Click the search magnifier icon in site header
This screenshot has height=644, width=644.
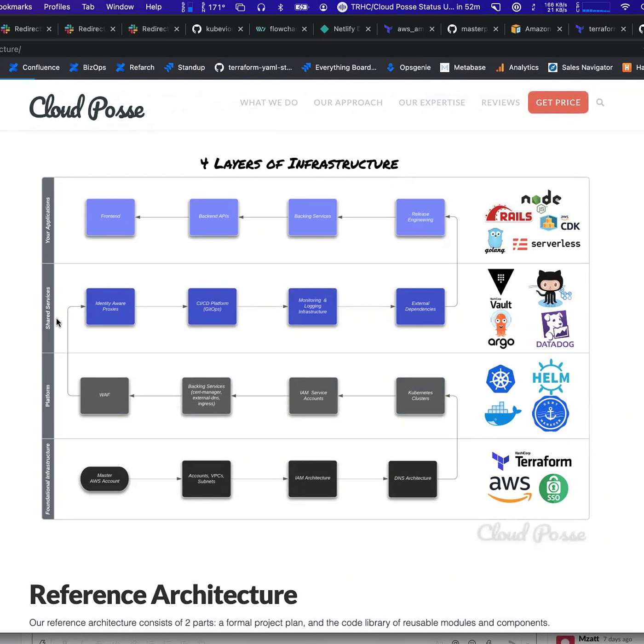click(600, 103)
